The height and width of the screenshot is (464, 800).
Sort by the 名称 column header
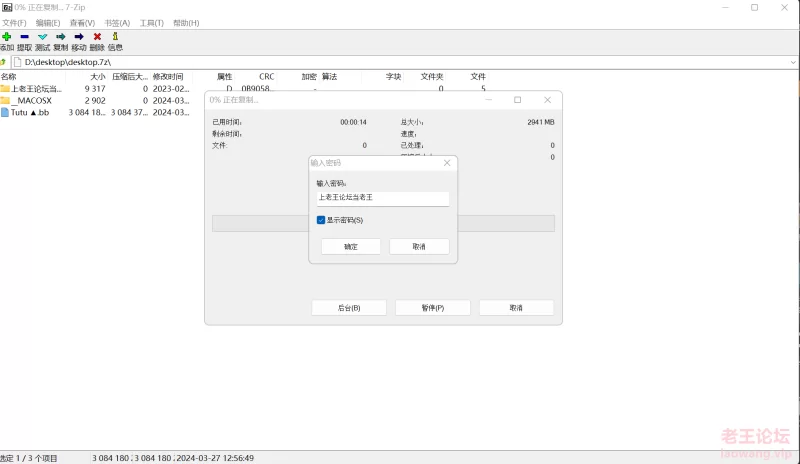tap(9, 77)
